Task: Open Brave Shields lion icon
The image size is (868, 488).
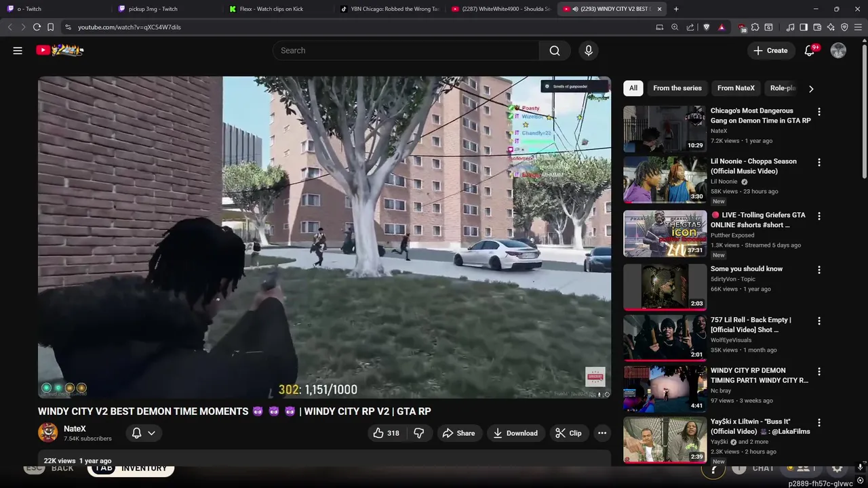Action: pos(707,27)
